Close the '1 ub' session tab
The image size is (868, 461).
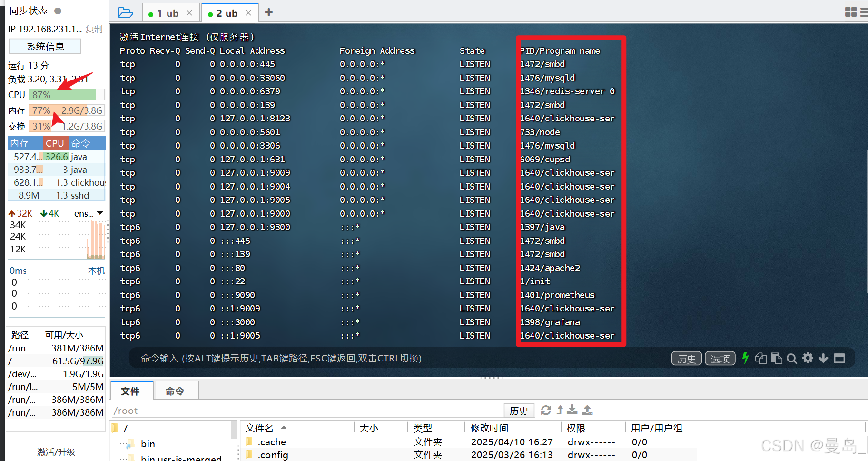(x=189, y=13)
